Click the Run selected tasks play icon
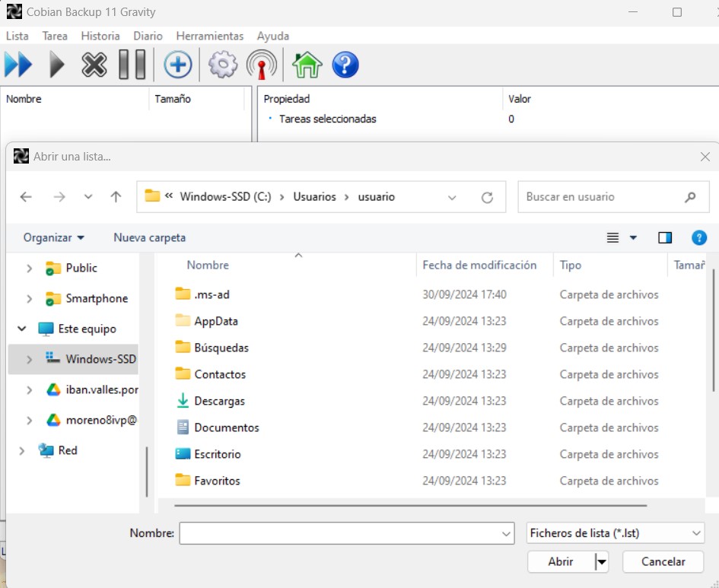This screenshot has height=588, width=719. 57,65
